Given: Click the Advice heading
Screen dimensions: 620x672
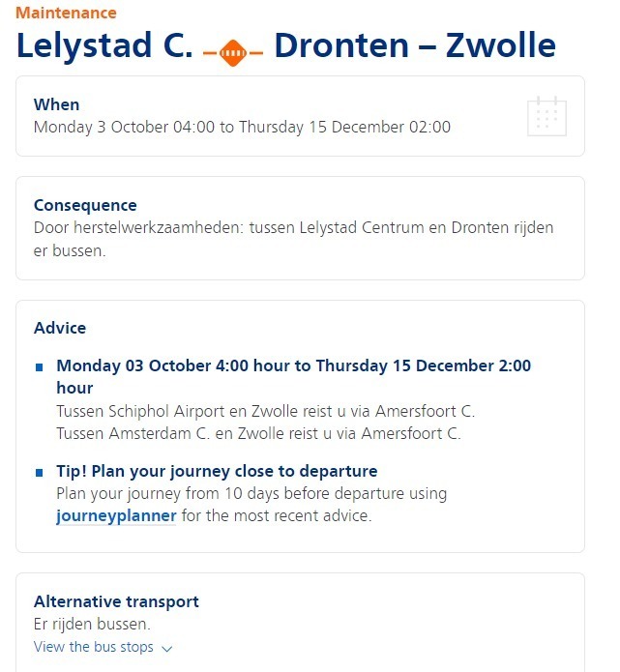Looking at the screenshot, I should click(60, 328).
